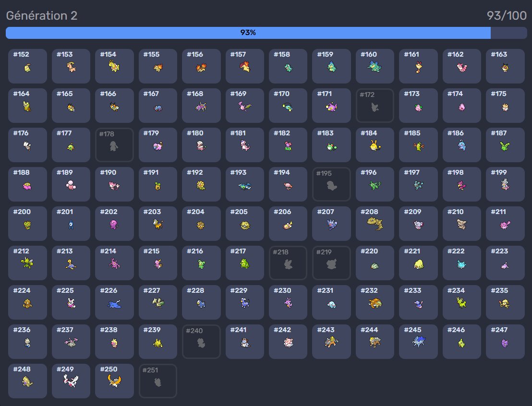Select the #196 Espeon card
The image size is (532, 406).
click(x=375, y=184)
